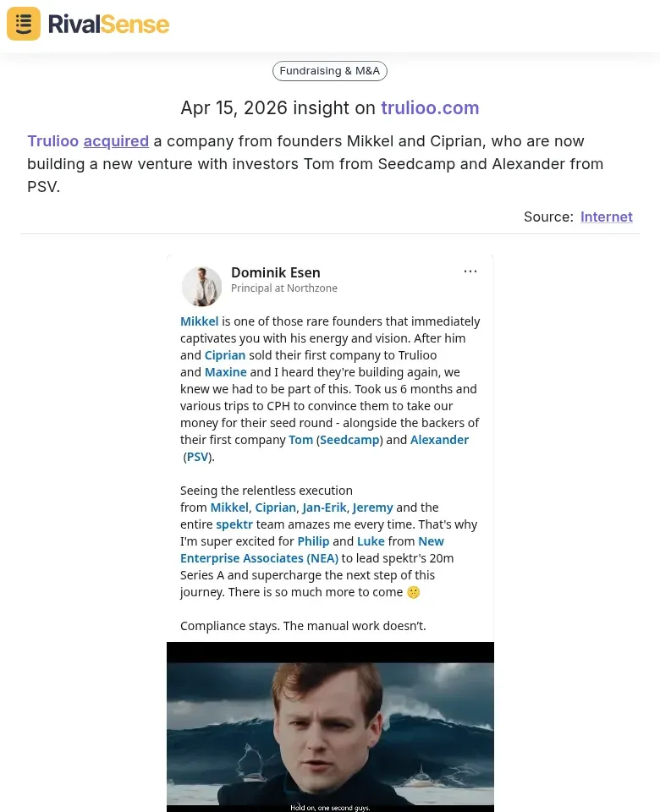Click the spektr company mention
Viewport: 660px width, 812px height.
pos(234,524)
